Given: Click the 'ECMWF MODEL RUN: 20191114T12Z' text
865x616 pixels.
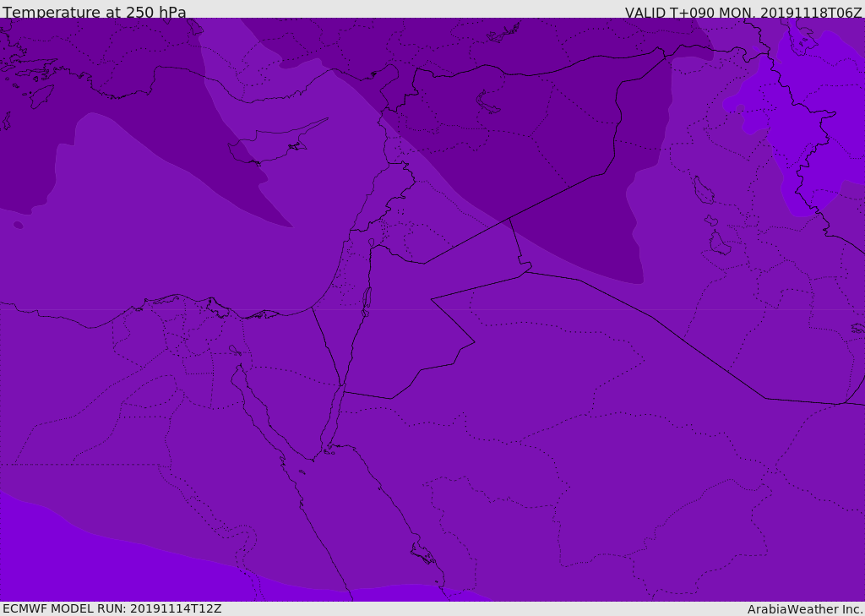Looking at the screenshot, I should (x=112, y=608).
